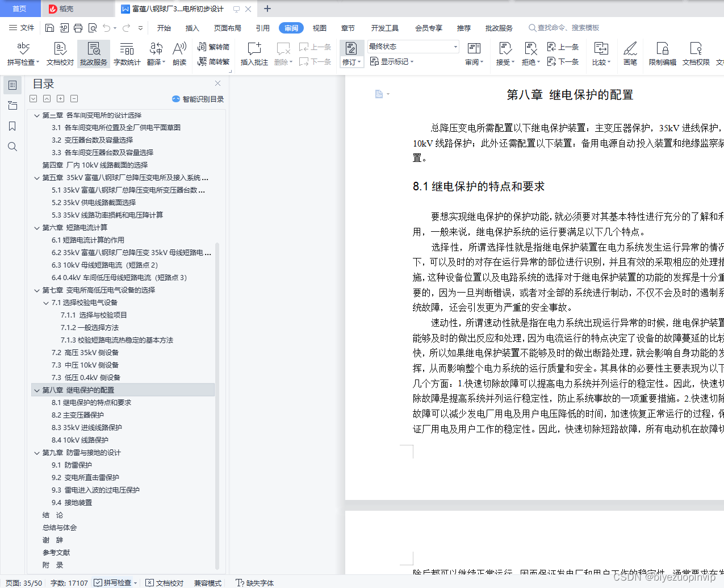Collapse the 第八章 继电保护的配置 chapter node
Image resolution: width=724 pixels, height=588 pixels.
coord(36,390)
